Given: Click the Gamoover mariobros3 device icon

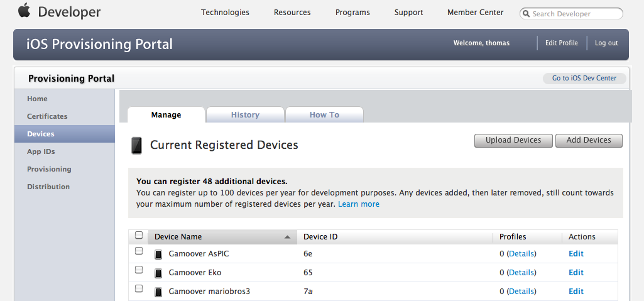Looking at the screenshot, I should pos(158,292).
